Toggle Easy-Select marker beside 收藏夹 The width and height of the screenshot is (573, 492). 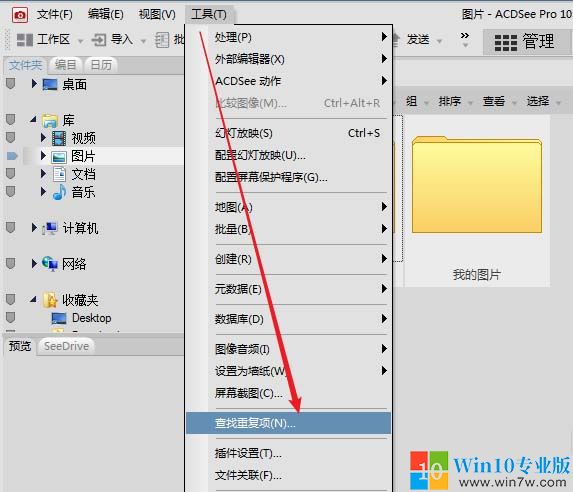11,299
